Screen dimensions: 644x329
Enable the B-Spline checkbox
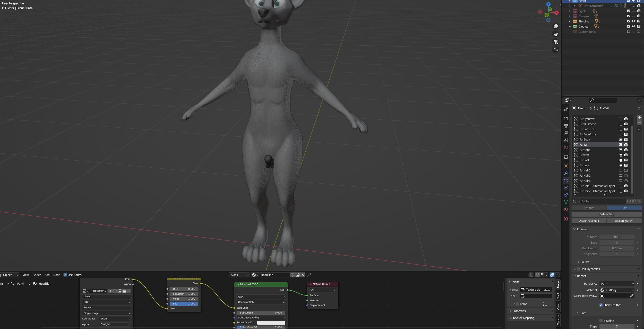coord(601,321)
